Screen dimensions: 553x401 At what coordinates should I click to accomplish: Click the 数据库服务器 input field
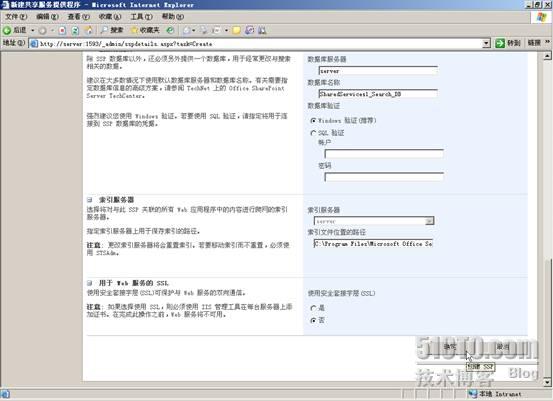pyautogui.click(x=378, y=71)
